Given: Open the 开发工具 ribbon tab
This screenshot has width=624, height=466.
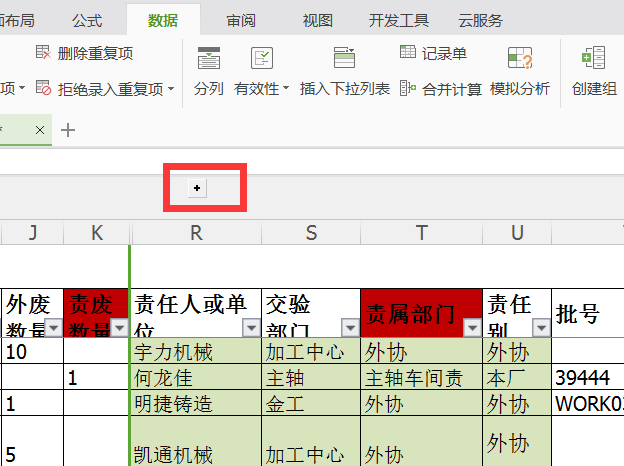Looking at the screenshot, I should tap(398, 20).
